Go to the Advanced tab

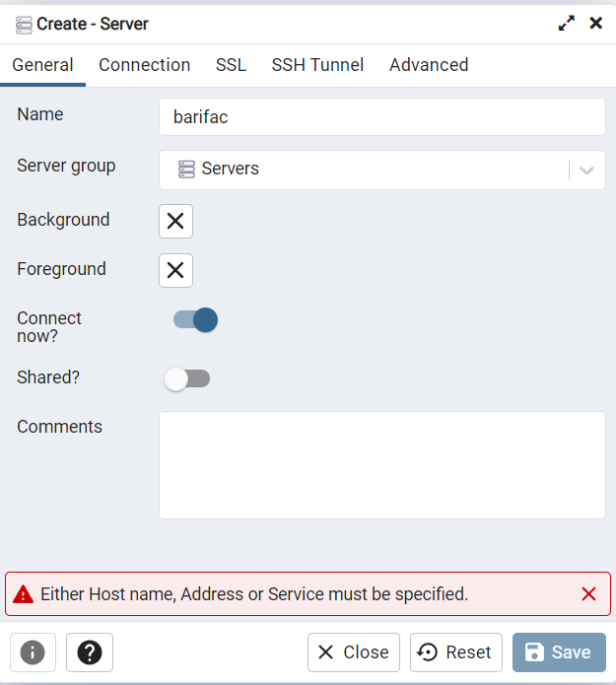[429, 65]
